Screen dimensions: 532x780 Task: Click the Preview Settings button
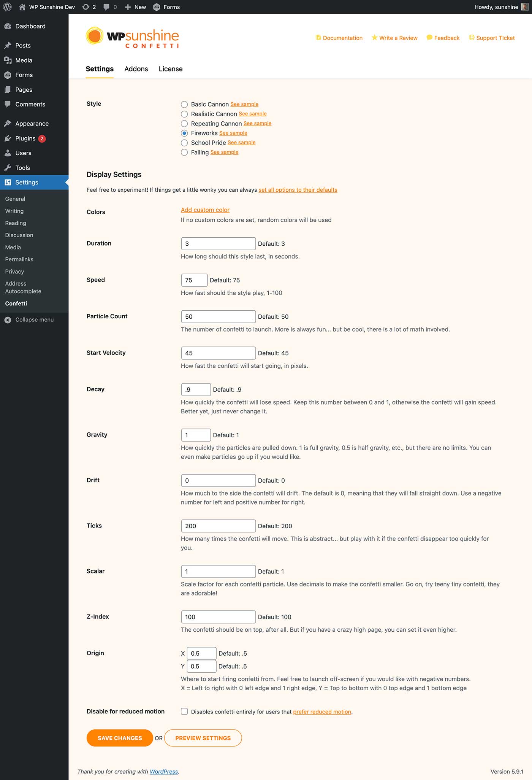pyautogui.click(x=203, y=738)
